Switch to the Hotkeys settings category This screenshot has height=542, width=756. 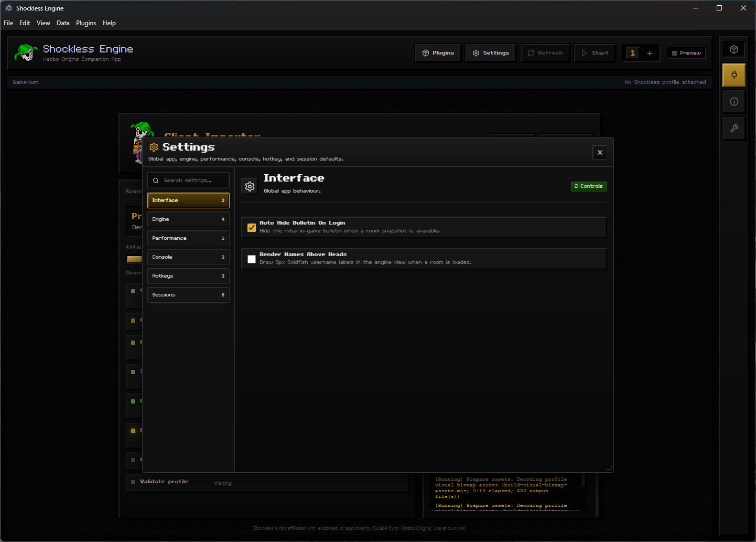click(x=188, y=276)
